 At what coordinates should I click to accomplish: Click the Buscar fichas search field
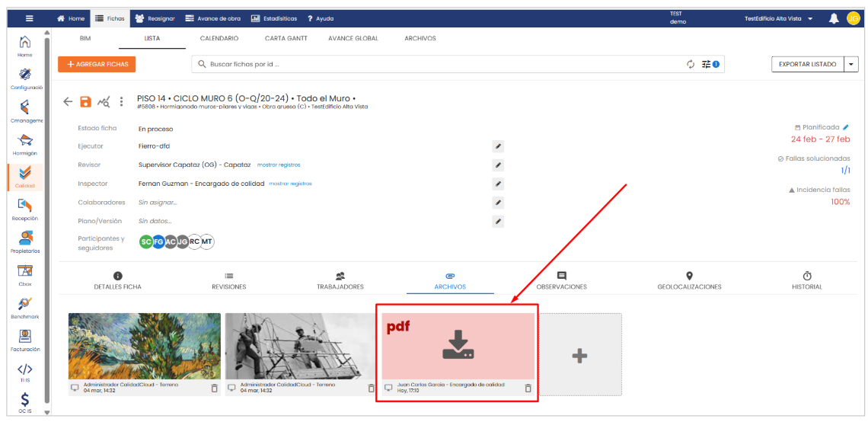(442, 65)
